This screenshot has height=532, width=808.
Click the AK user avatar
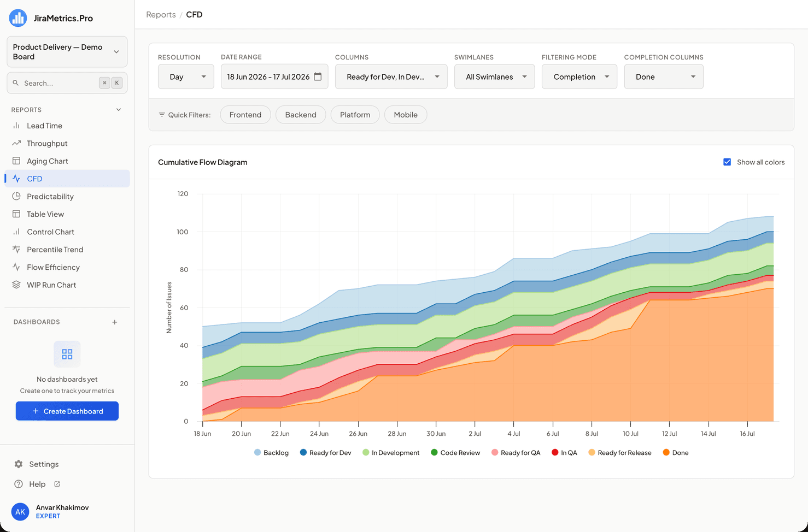pyautogui.click(x=20, y=512)
